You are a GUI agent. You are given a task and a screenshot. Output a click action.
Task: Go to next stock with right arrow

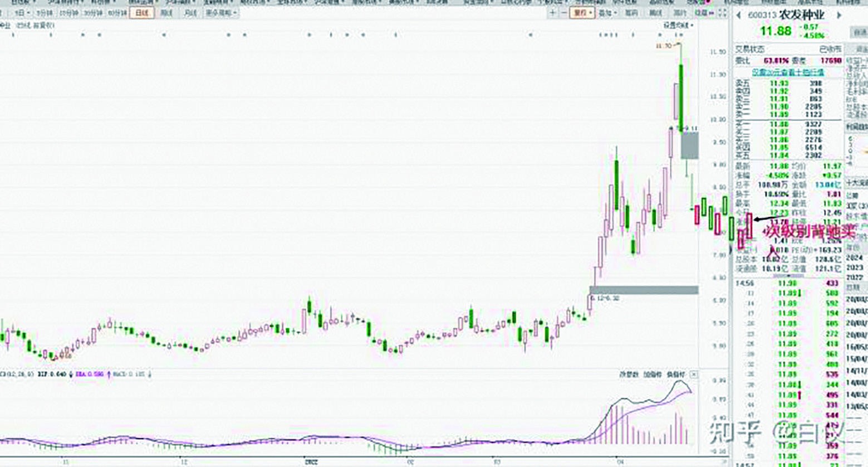pos(839,16)
